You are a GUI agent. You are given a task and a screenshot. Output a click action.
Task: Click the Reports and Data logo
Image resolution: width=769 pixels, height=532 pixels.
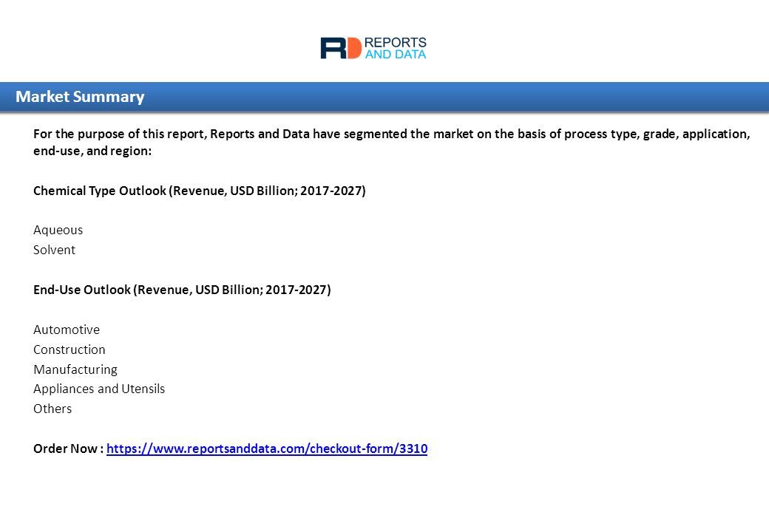click(373, 48)
